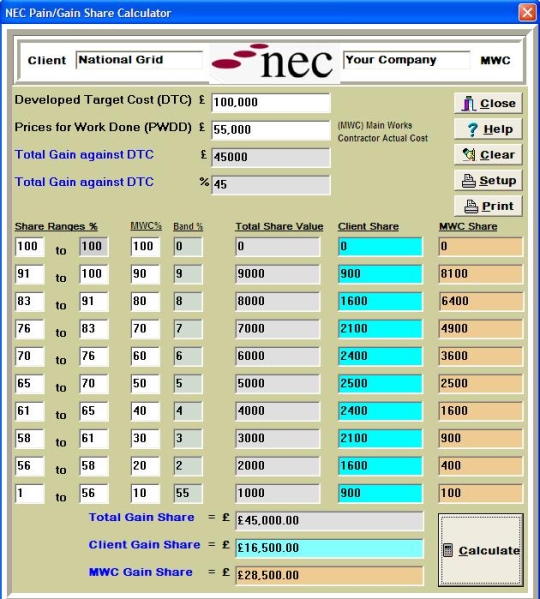Click MWC% field showing 20
Image resolution: width=540 pixels, height=599 pixels.
pos(145,466)
